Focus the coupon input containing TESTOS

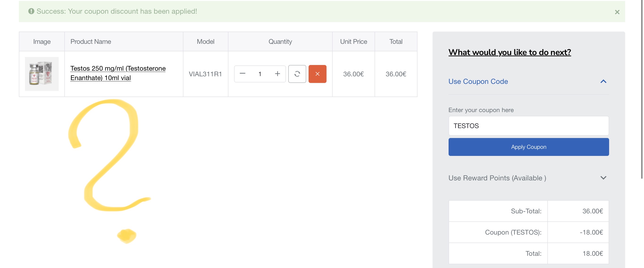tap(528, 126)
